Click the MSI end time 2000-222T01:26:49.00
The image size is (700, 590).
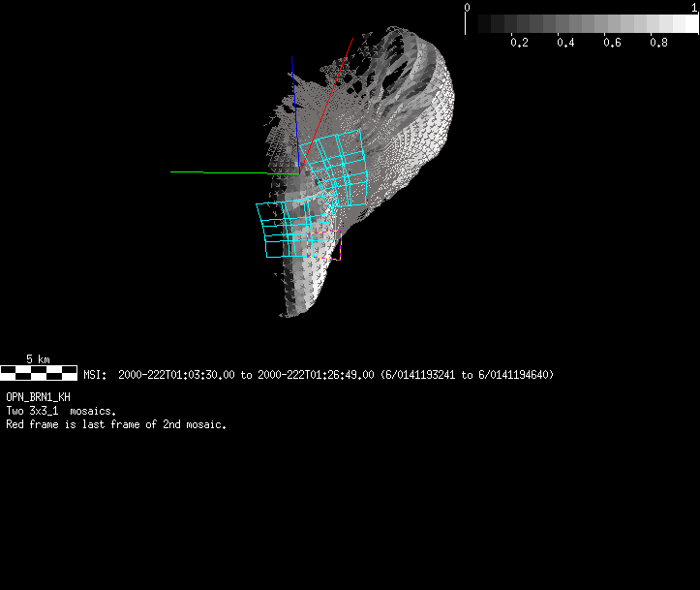pyautogui.click(x=316, y=375)
